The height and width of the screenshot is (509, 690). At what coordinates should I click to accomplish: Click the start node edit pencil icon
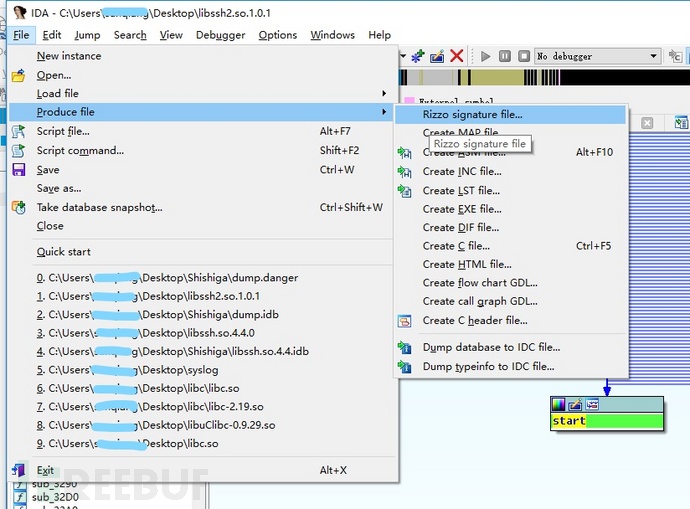click(575, 404)
